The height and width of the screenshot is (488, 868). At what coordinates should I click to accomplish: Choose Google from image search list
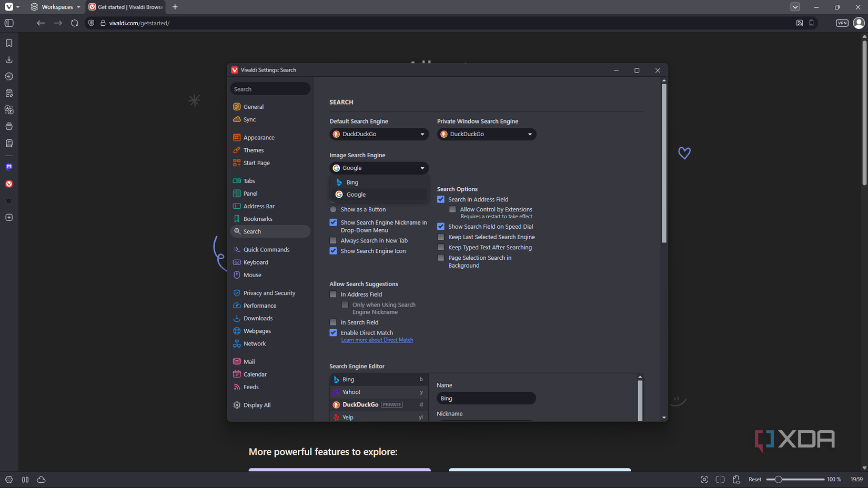click(x=379, y=195)
